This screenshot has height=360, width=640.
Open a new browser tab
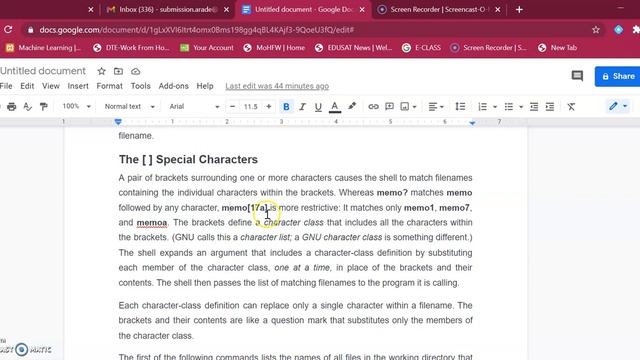(x=519, y=9)
